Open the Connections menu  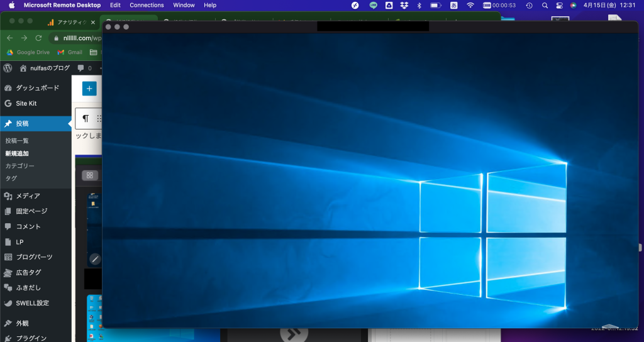click(x=147, y=5)
